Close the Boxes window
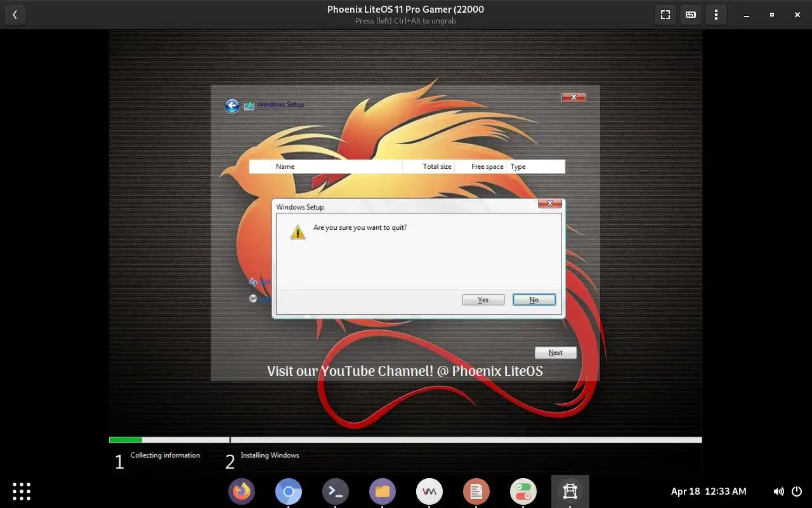The image size is (812, 508). point(797,15)
